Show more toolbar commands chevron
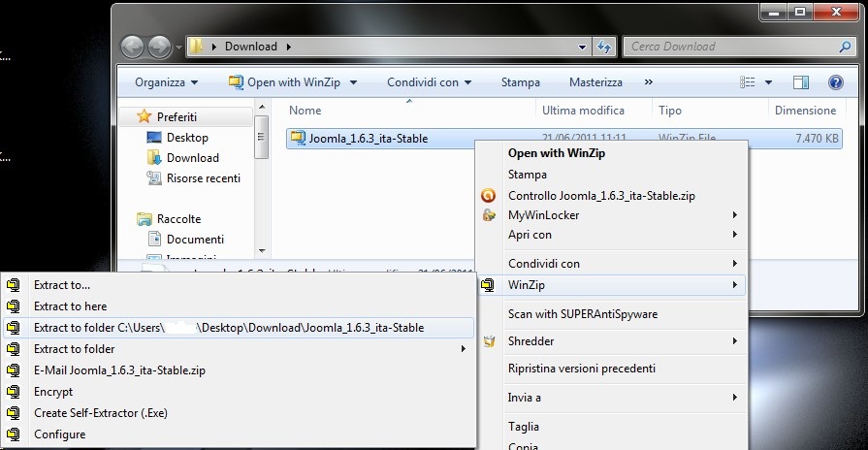868x450 pixels. pyautogui.click(x=648, y=82)
